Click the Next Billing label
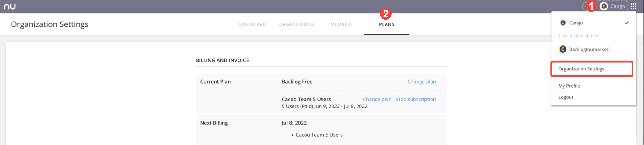 tap(214, 123)
